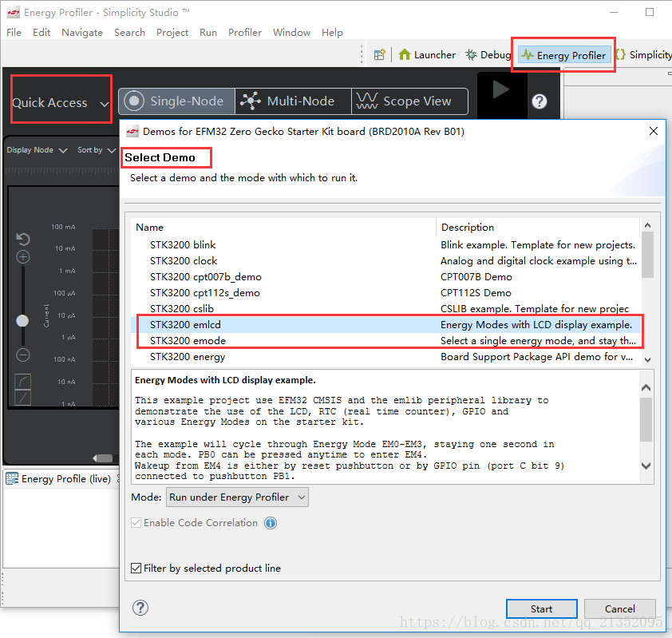This screenshot has width=672, height=638.
Task: Toggle Enable Code Correlation checkbox
Action: click(136, 523)
